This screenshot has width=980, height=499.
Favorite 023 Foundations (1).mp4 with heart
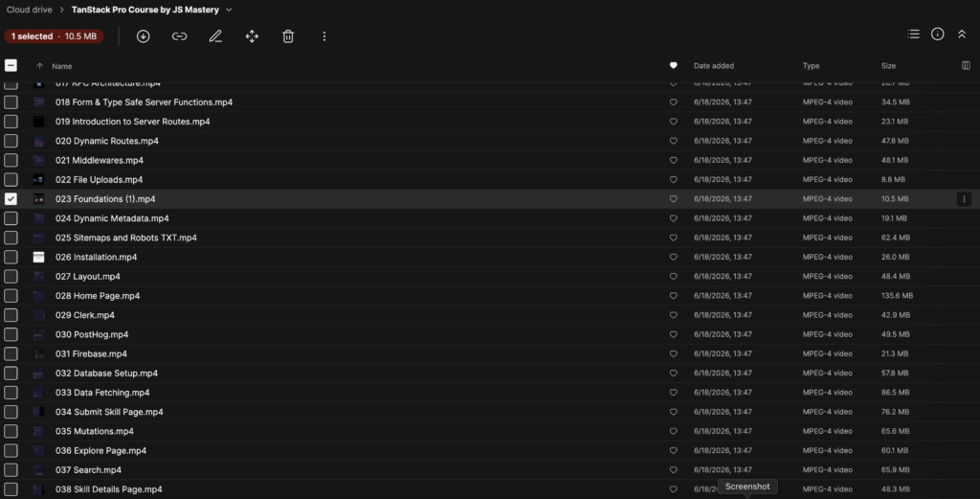[x=673, y=199]
